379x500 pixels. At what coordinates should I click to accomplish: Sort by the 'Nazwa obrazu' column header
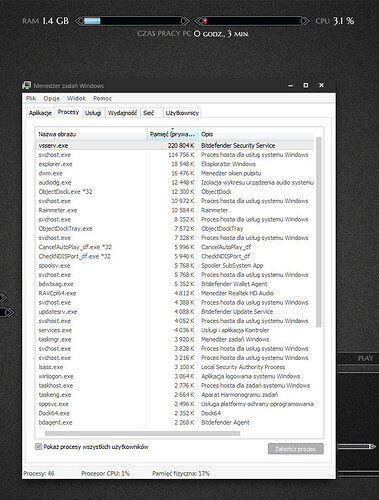[x=91, y=134]
